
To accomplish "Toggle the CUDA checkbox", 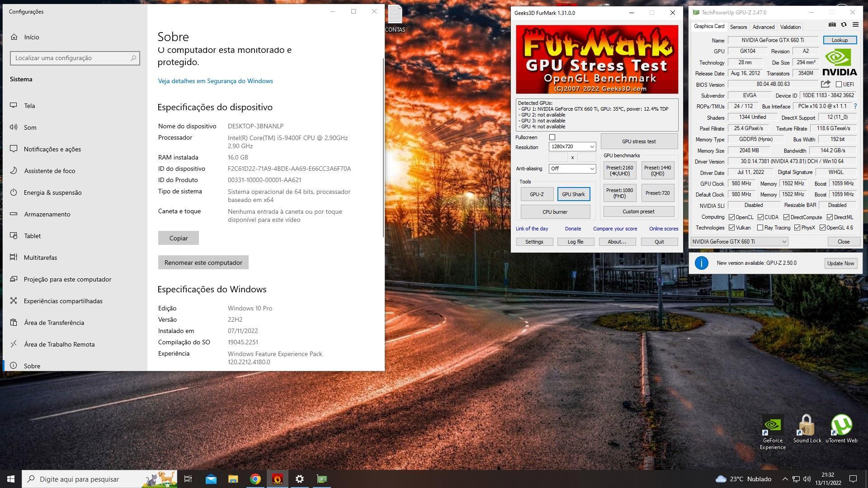I will pos(760,217).
